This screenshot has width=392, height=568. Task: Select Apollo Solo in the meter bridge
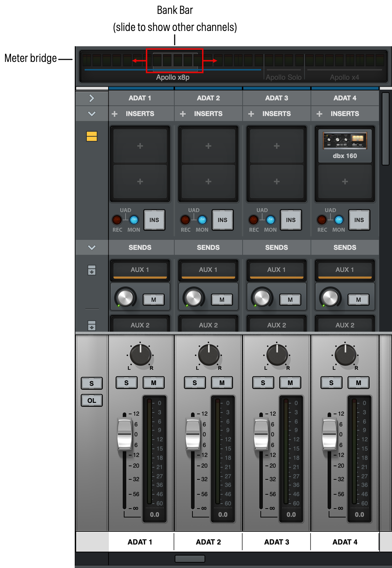[284, 77]
